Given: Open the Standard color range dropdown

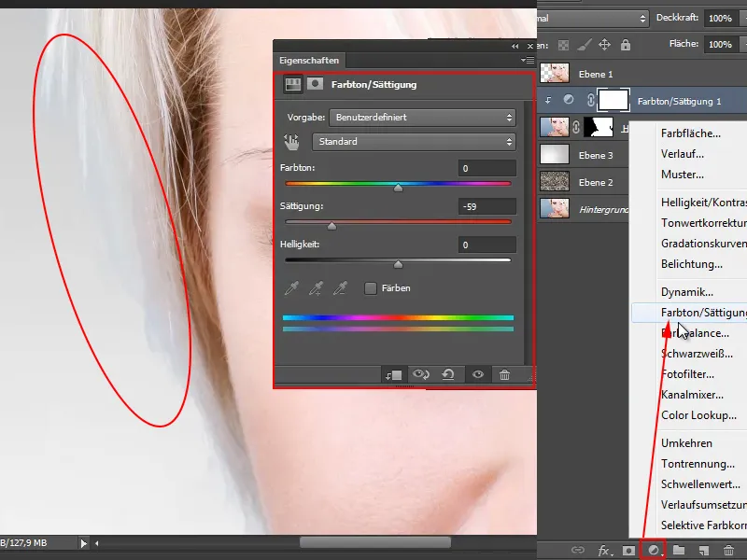Looking at the screenshot, I should point(414,142).
